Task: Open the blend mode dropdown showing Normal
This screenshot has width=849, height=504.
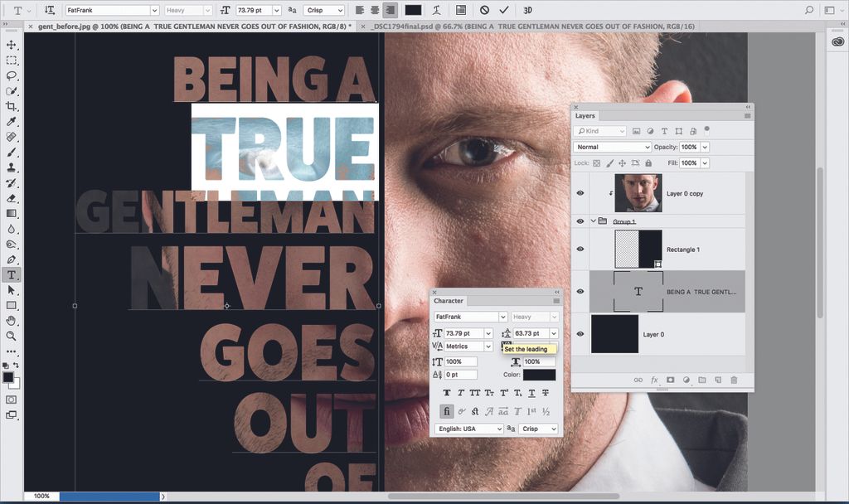Action: point(611,147)
